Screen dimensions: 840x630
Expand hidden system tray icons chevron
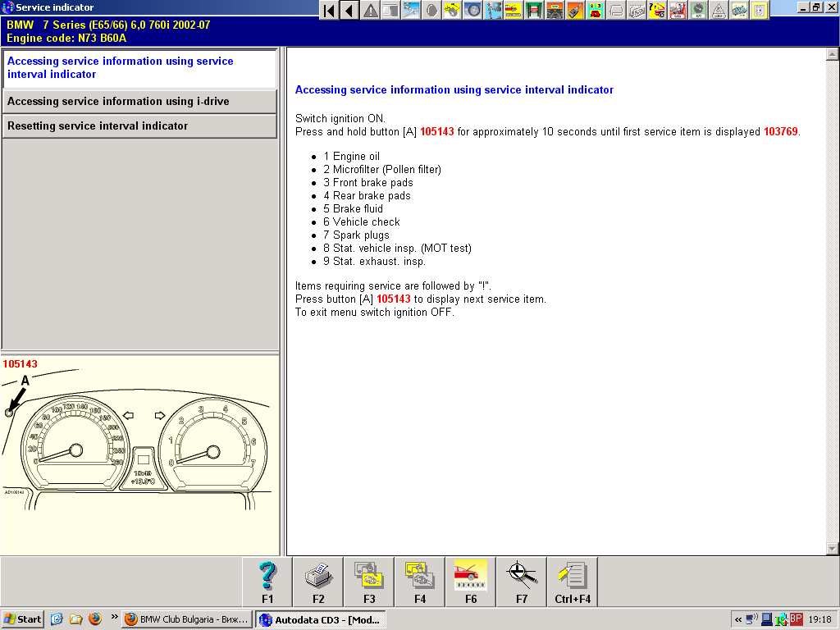(x=738, y=620)
